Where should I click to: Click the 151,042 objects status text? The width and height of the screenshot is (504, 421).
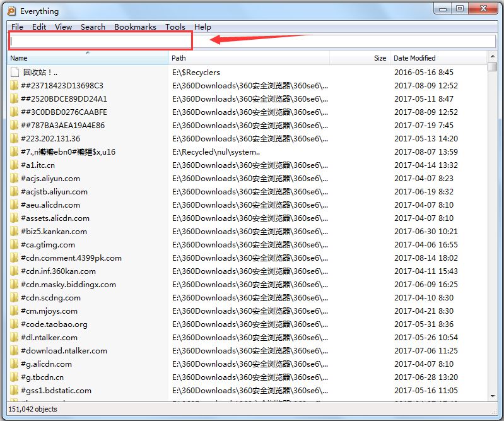coord(33,409)
